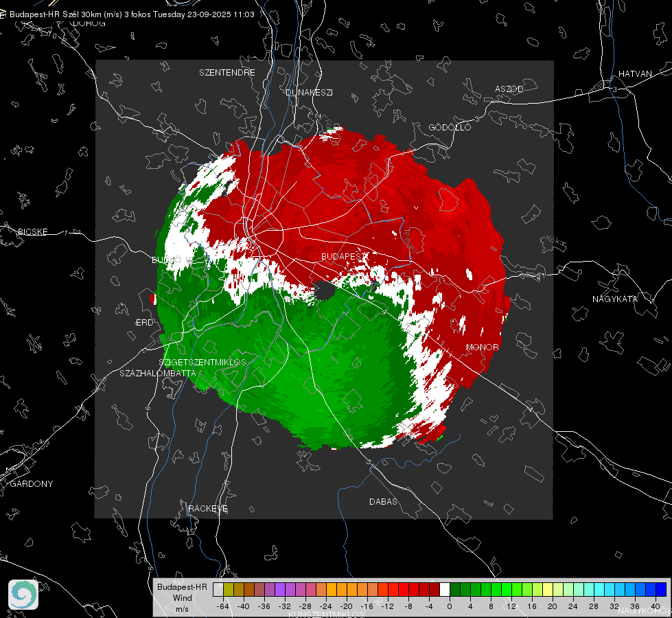Click the BICSKE town label

32,231
